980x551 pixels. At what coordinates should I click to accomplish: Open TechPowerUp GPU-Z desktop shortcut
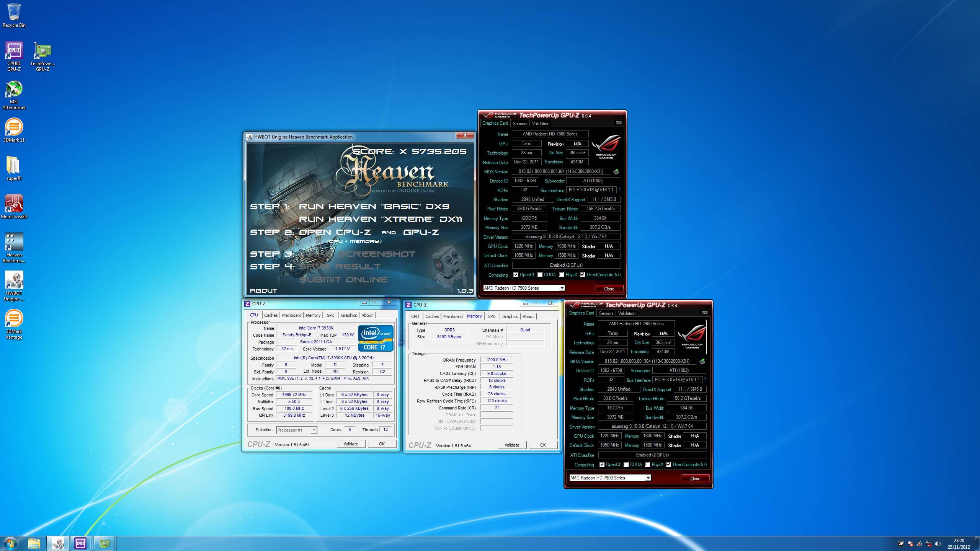(x=42, y=57)
